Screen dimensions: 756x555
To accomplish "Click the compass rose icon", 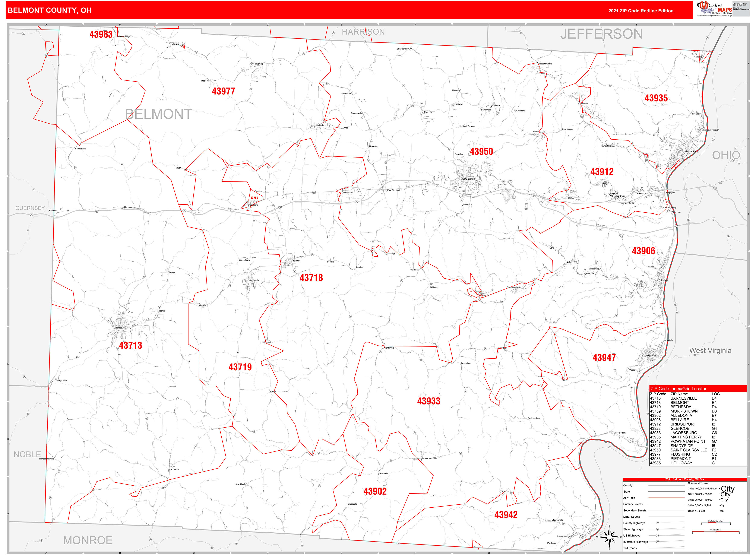I will [609, 536].
